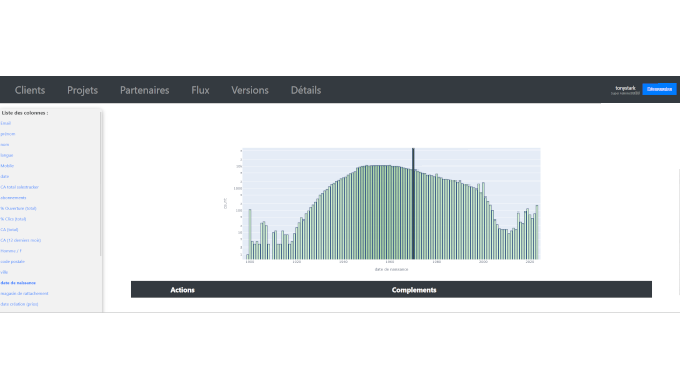
Task: Click the blue logout button in navbar
Action: click(x=659, y=89)
